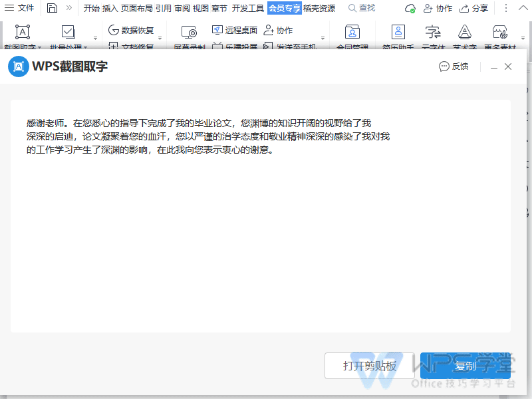Open the 引用 ribbon tab

164,8
